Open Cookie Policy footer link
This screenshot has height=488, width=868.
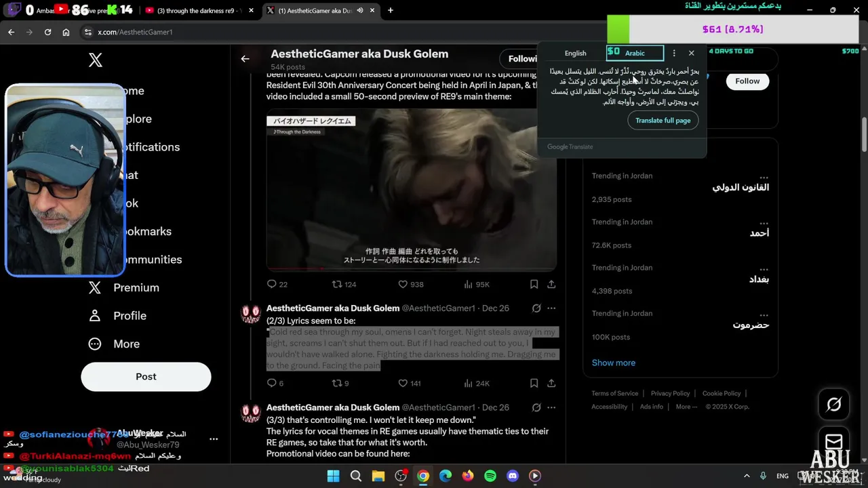[x=722, y=393]
